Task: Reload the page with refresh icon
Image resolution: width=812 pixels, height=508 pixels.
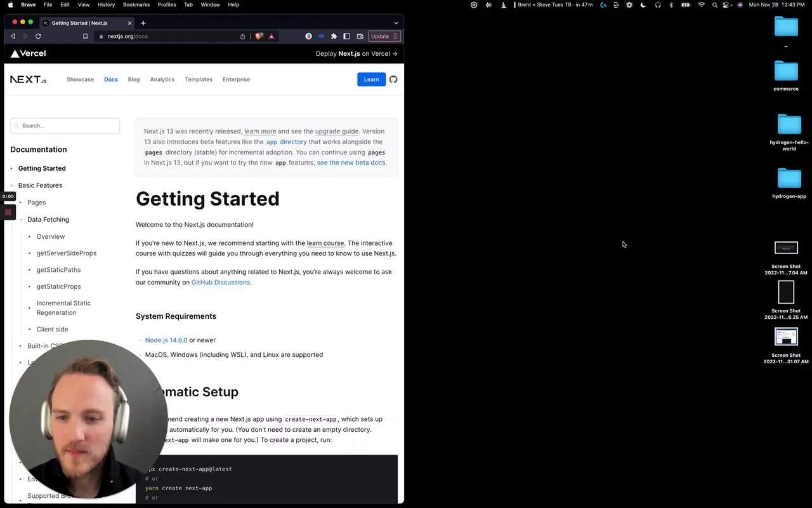Action: click(38, 36)
